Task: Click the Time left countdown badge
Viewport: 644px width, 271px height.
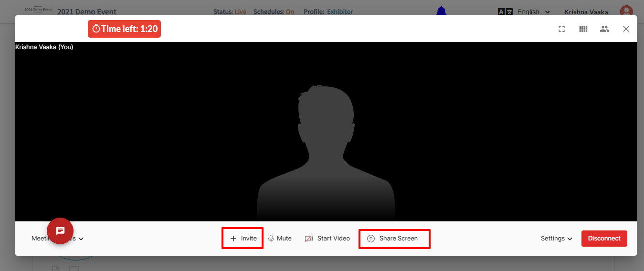Action: pos(124,29)
